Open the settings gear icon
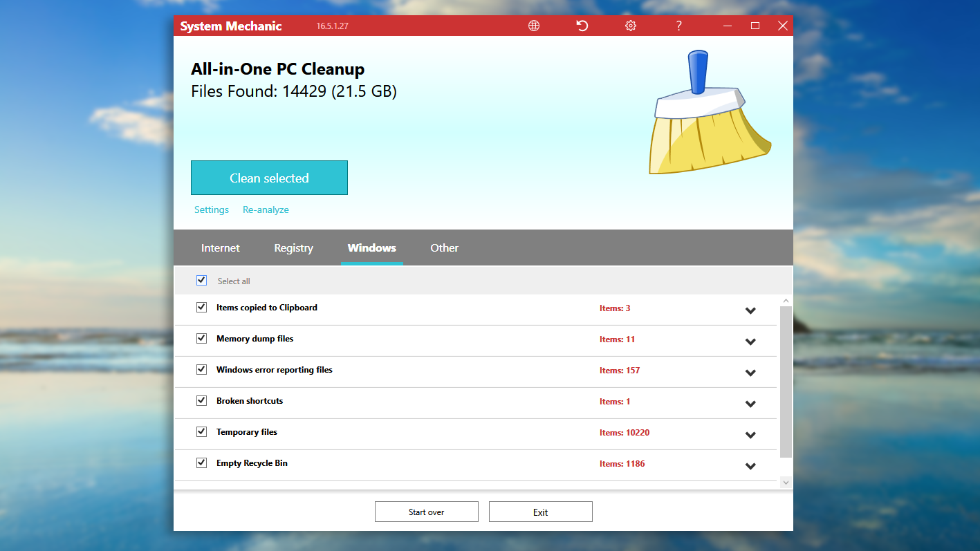980x551 pixels. [x=631, y=26]
